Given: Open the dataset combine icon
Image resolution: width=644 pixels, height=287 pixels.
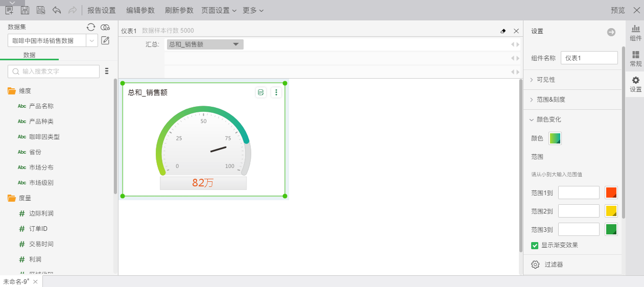Looking at the screenshot, I should pyautogui.click(x=105, y=27).
